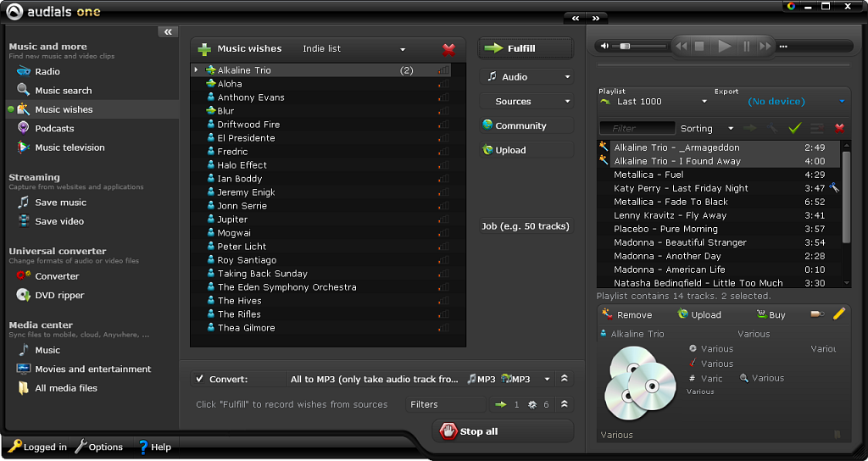Open the Sources dropdown
The width and height of the screenshot is (868, 461).
click(526, 102)
